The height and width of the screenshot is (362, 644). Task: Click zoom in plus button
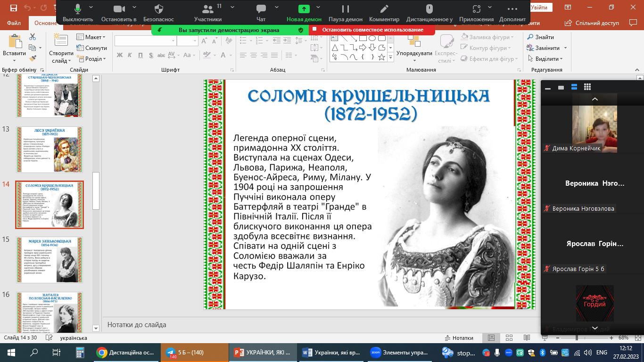(612, 338)
